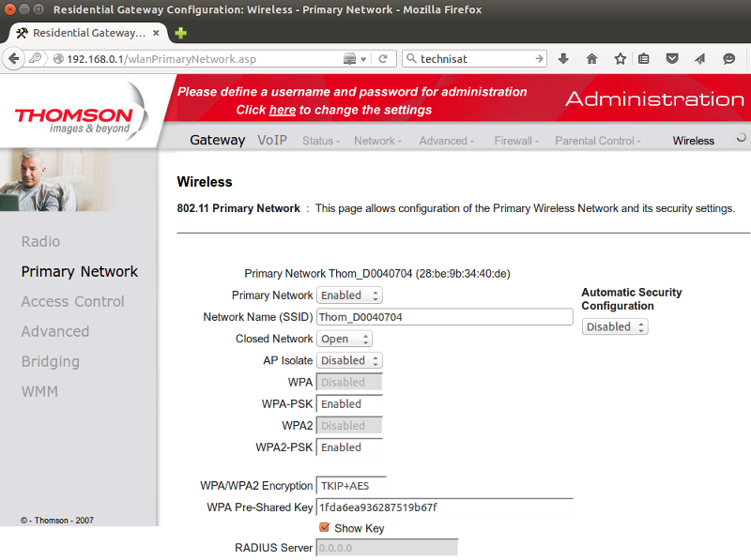Open the Firewall menu
The height and width of the screenshot is (560, 751).
tap(515, 141)
